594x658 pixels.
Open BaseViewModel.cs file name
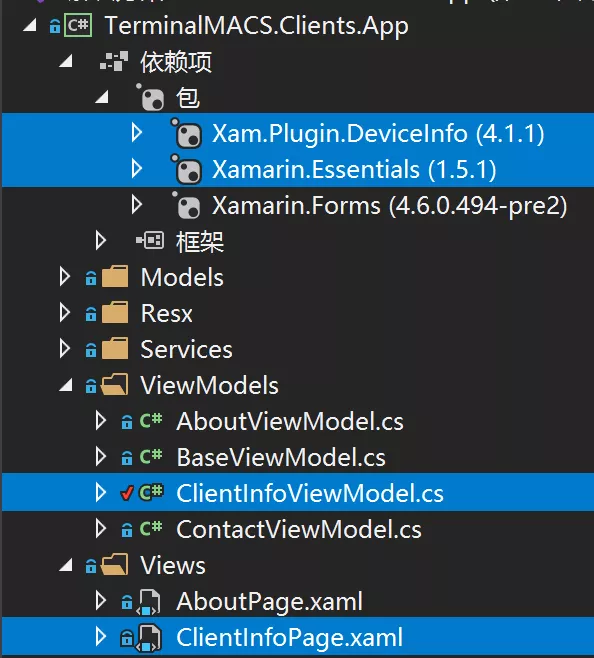pyautogui.click(x=281, y=458)
